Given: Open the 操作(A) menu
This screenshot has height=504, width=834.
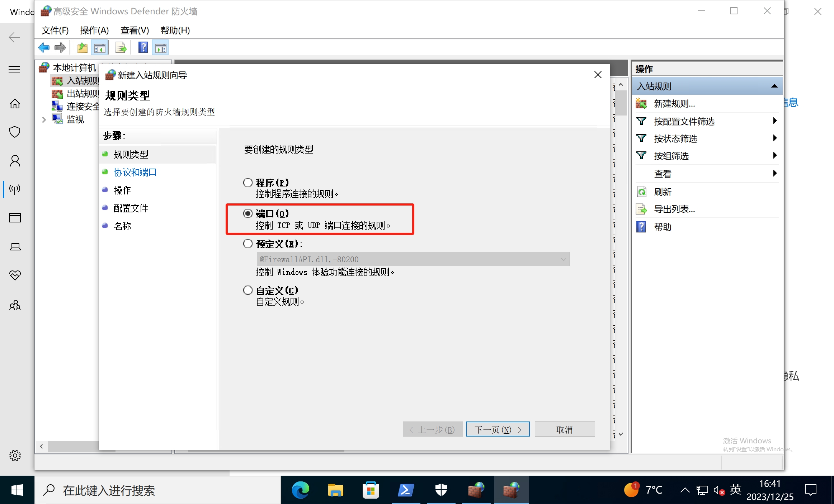Looking at the screenshot, I should pyautogui.click(x=94, y=30).
